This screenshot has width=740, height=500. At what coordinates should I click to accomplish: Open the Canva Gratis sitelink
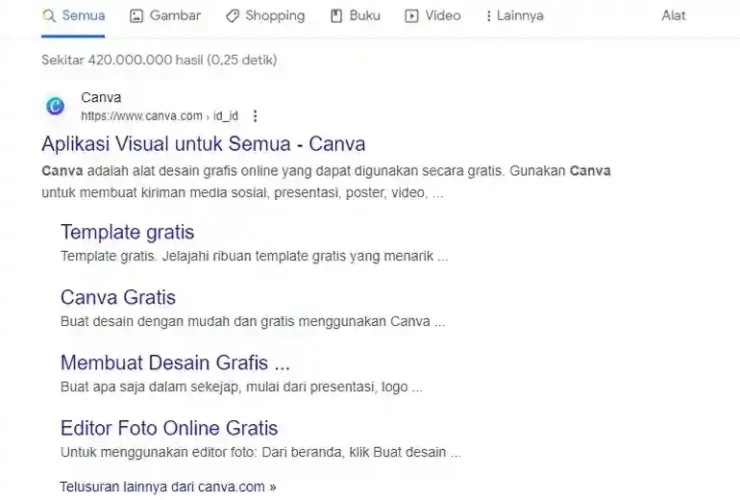point(118,297)
